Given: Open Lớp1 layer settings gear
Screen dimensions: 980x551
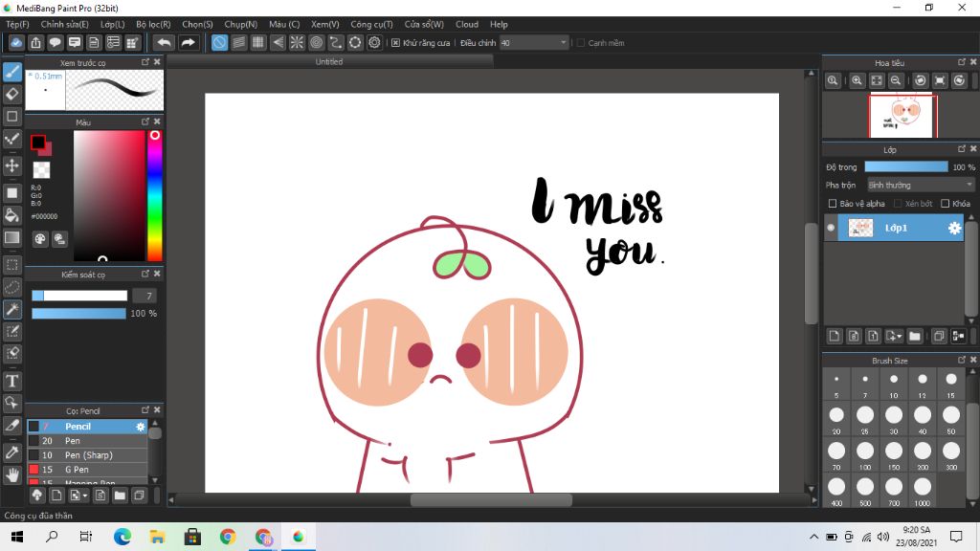Looking at the screenshot, I should click(954, 228).
